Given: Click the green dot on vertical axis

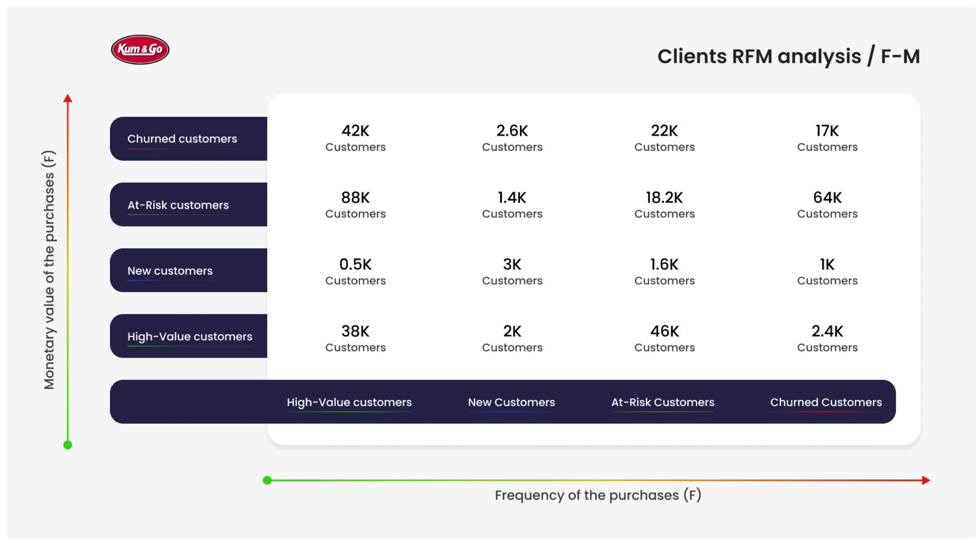Looking at the screenshot, I should tap(68, 445).
